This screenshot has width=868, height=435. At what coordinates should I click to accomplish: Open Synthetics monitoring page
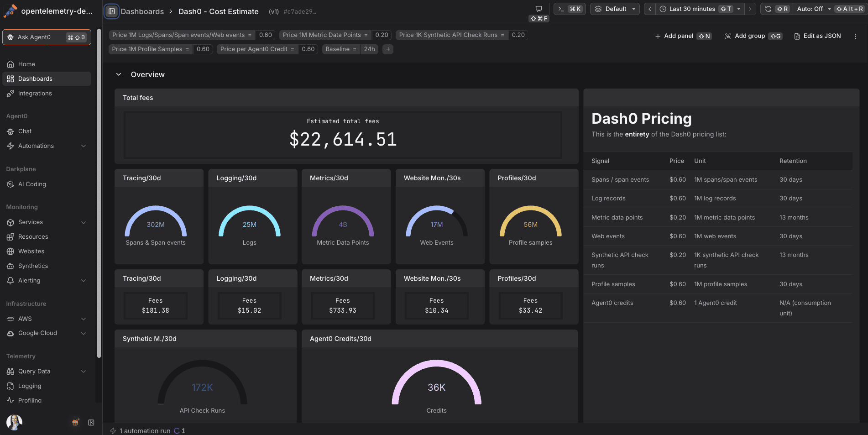point(47,266)
